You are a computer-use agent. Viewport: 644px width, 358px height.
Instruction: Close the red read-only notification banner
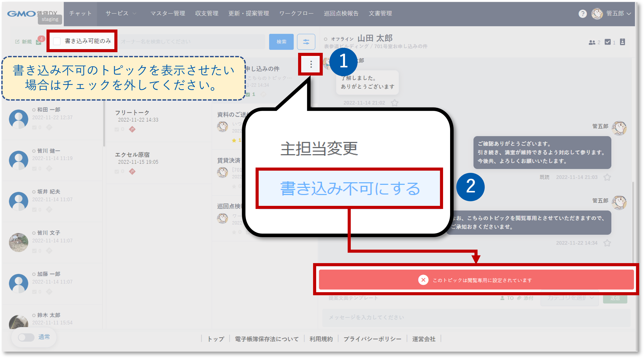423,280
